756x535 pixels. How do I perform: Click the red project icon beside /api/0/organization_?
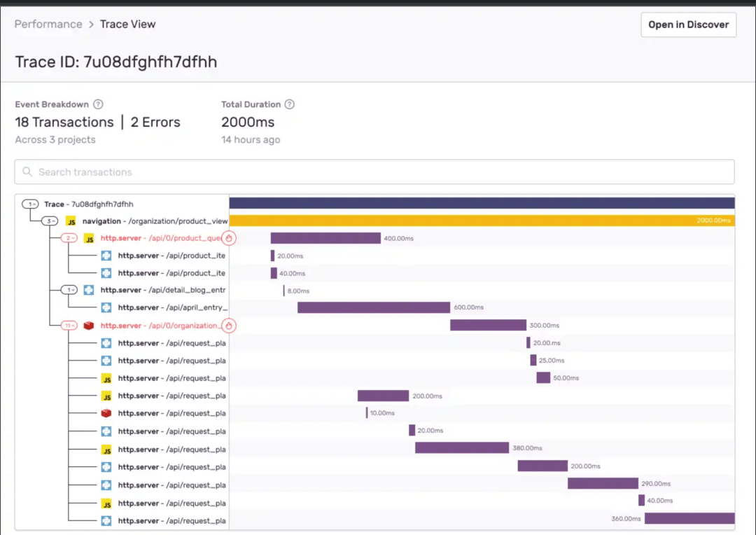tap(89, 326)
